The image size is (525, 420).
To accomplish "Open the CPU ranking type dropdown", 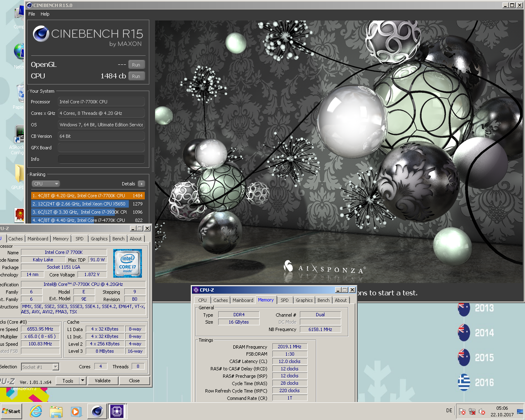I will pyautogui.click(x=46, y=184).
